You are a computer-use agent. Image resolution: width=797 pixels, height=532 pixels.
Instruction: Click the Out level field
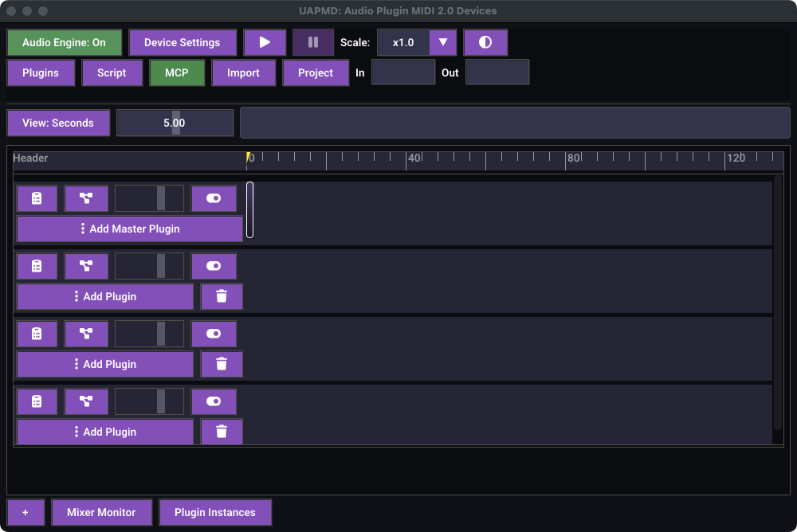pos(497,72)
